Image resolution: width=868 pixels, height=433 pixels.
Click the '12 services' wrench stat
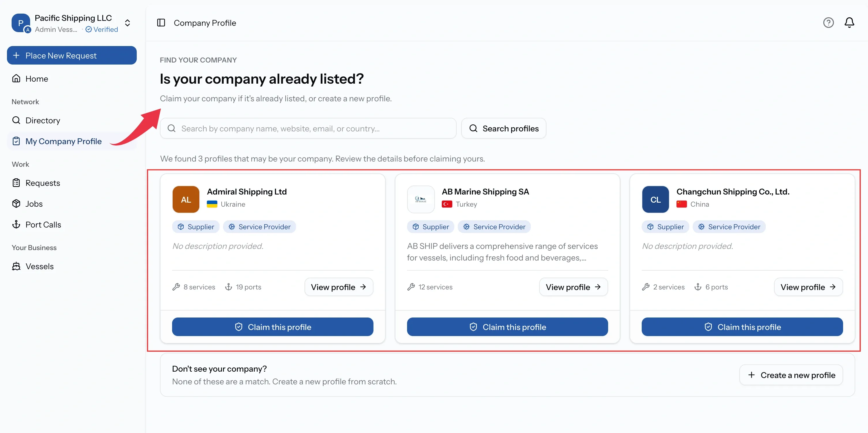coord(430,287)
